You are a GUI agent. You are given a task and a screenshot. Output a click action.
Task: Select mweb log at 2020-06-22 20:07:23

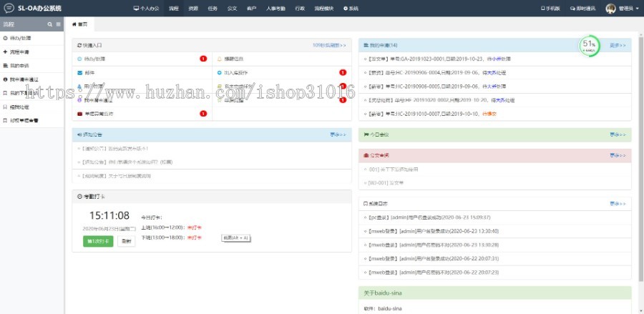[x=495, y=272]
